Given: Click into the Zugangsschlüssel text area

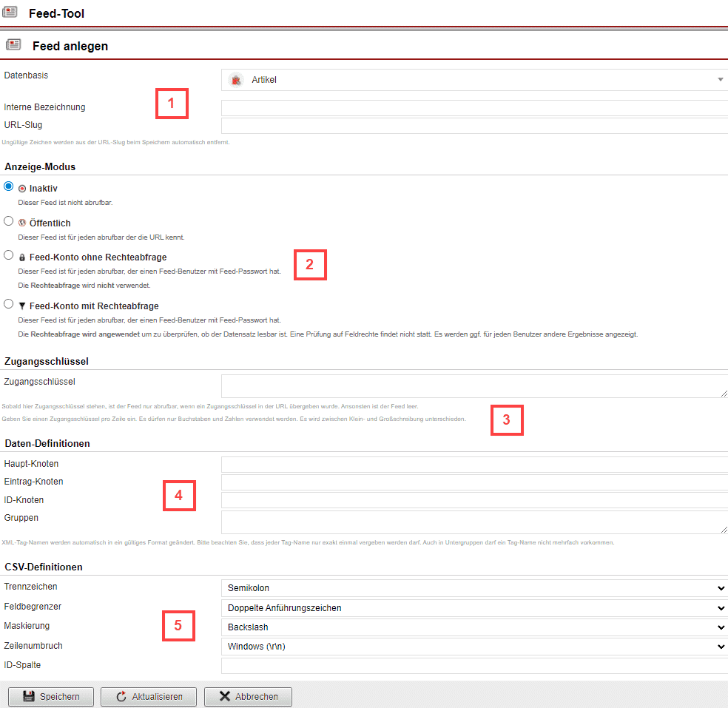Looking at the screenshot, I should click(x=473, y=385).
